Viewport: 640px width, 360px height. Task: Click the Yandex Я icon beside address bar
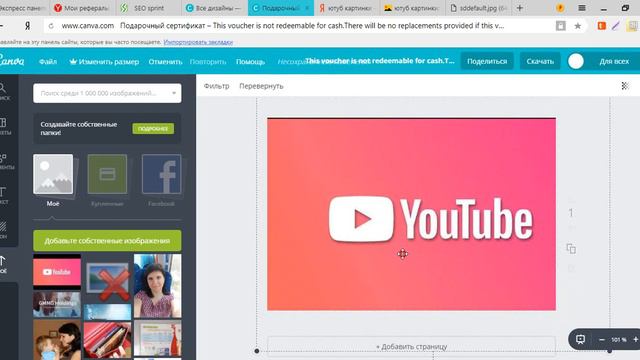coord(27,26)
